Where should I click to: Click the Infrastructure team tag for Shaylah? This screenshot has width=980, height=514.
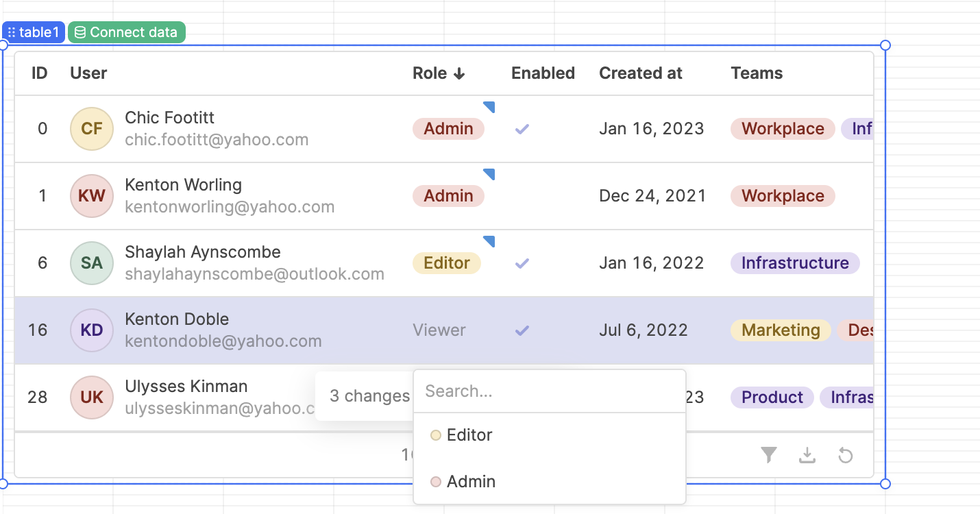click(795, 263)
